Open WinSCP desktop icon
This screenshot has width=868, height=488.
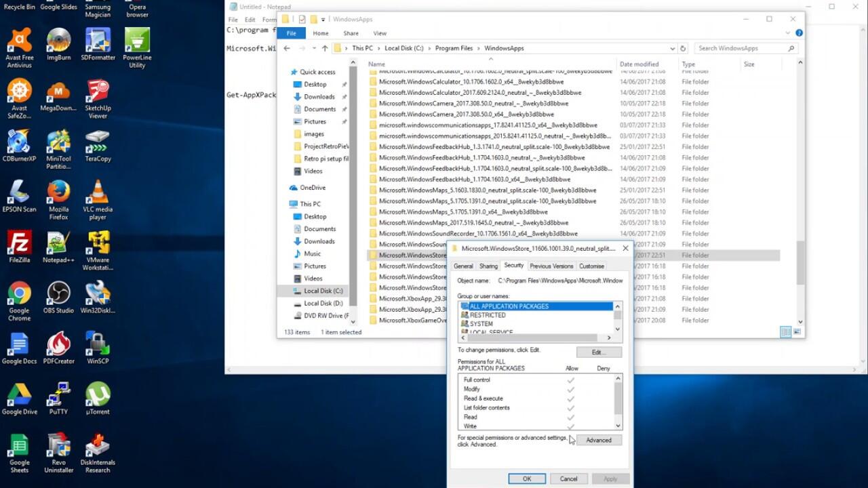98,348
